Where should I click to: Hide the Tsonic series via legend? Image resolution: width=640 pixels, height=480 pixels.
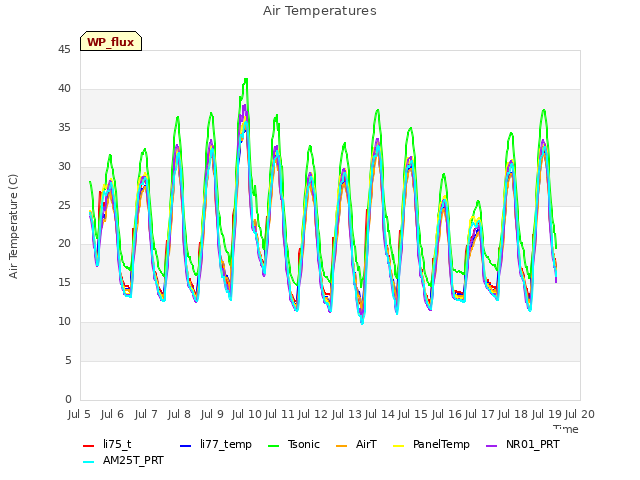pos(293,444)
